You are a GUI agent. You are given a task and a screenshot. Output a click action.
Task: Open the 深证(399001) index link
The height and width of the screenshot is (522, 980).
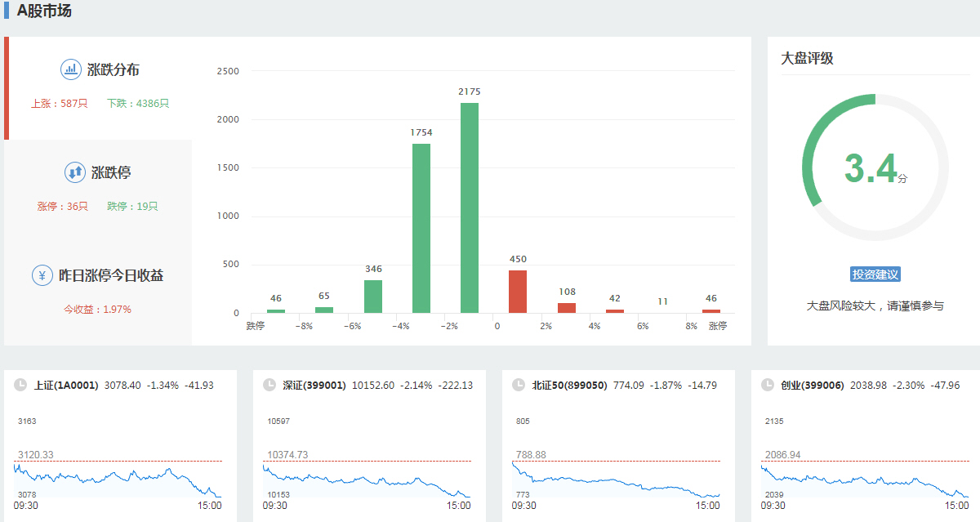314,385
